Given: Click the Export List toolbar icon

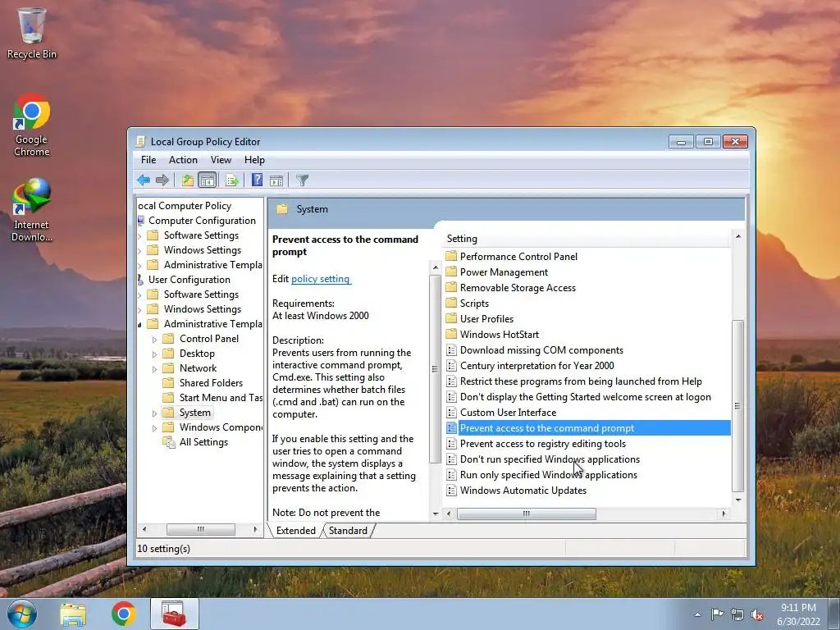Looking at the screenshot, I should click(x=232, y=180).
